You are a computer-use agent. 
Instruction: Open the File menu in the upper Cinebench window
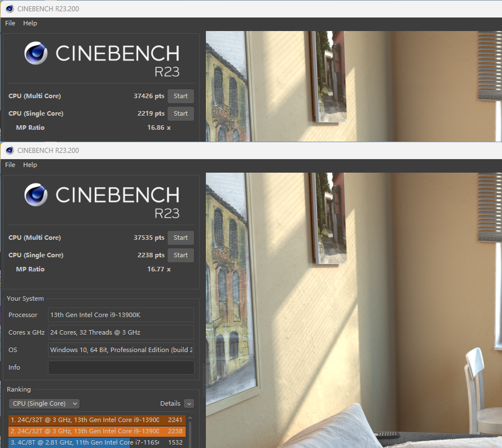click(10, 23)
